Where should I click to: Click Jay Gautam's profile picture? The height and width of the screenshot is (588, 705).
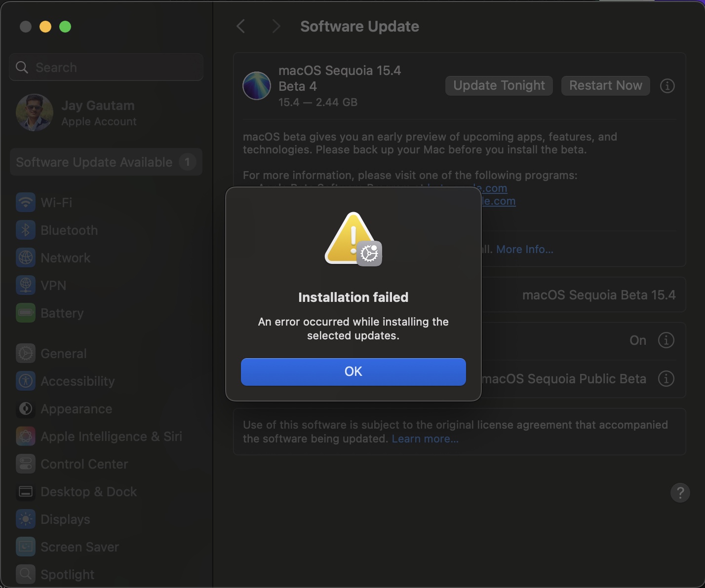coord(35,112)
